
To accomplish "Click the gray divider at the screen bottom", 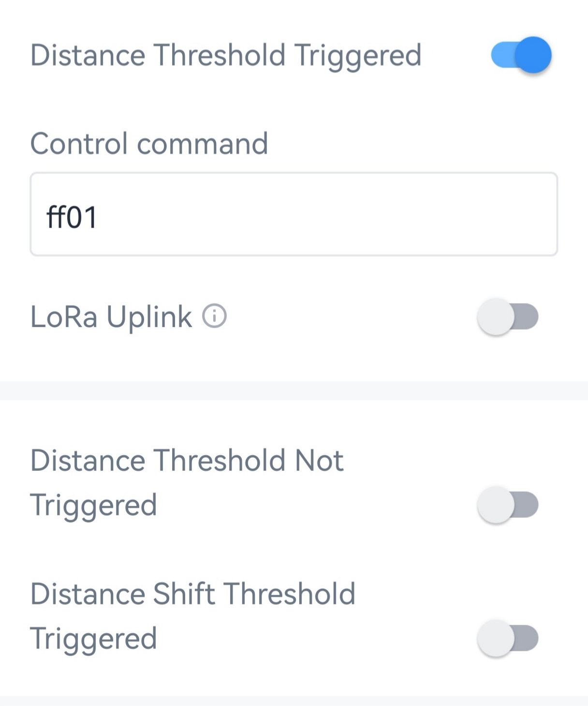I will (294, 701).
